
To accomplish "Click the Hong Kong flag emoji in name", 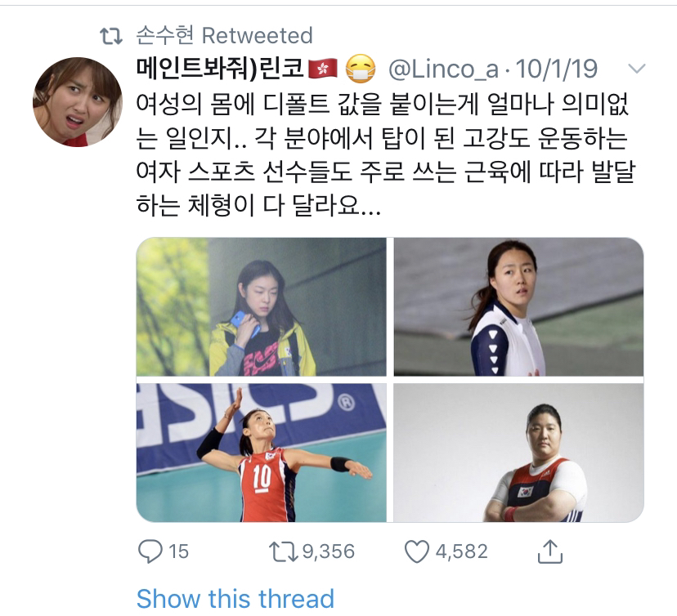I will 322,69.
